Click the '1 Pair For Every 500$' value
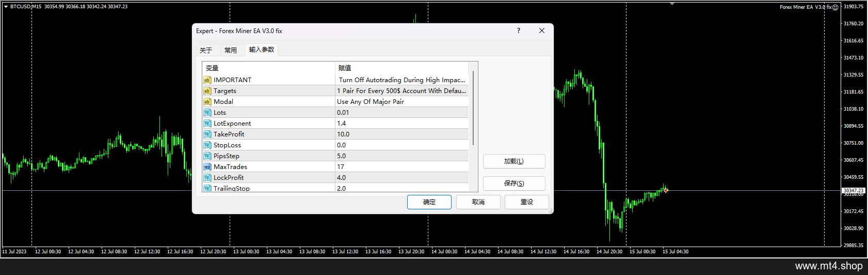 pyautogui.click(x=402, y=91)
